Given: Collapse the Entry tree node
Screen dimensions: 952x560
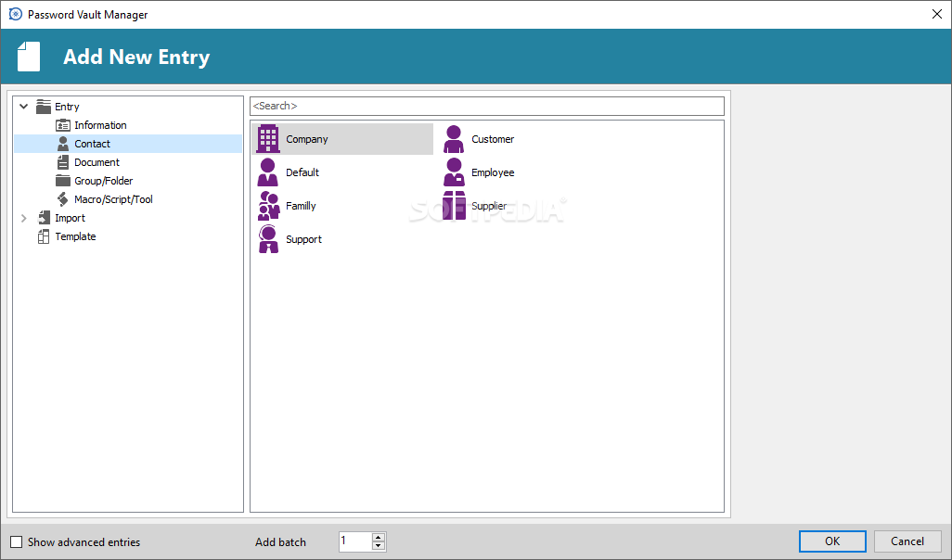Looking at the screenshot, I should pyautogui.click(x=24, y=107).
